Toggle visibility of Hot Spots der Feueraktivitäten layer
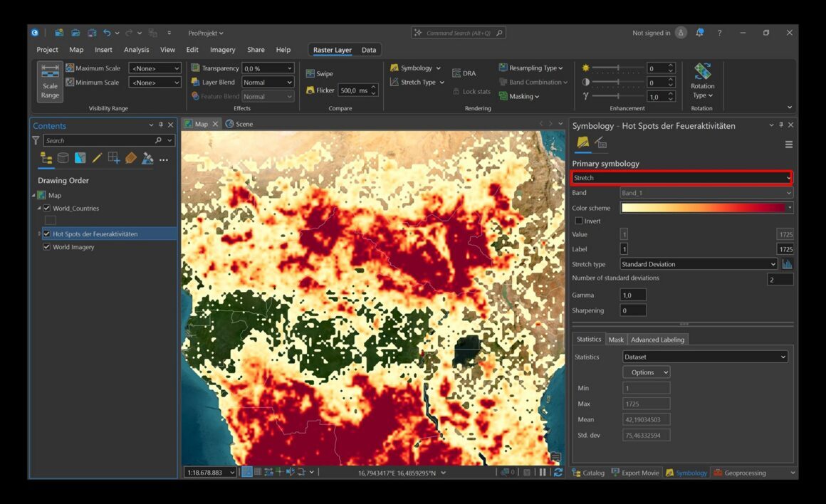 pyautogui.click(x=47, y=233)
